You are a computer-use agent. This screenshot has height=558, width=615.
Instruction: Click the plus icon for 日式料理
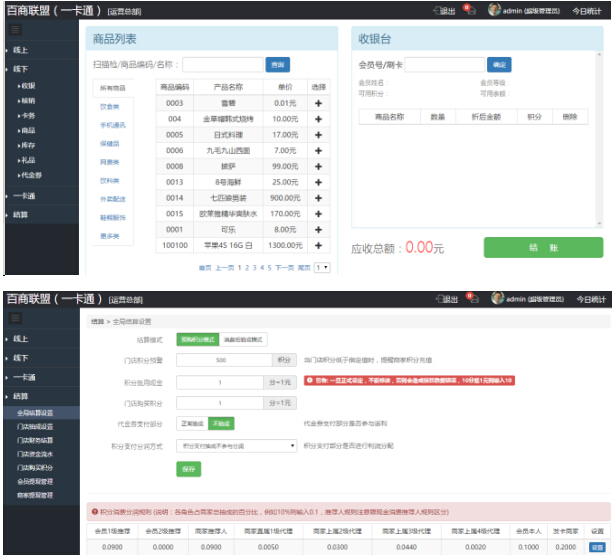[318, 134]
